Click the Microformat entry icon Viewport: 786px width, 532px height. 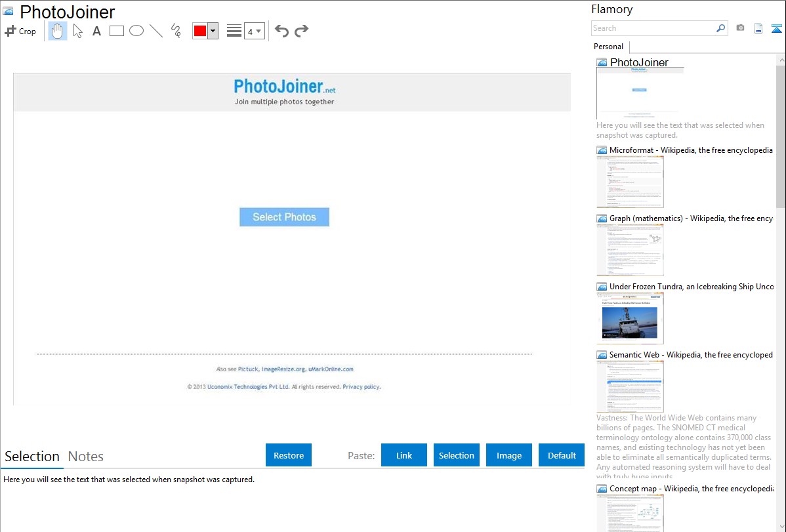(602, 150)
